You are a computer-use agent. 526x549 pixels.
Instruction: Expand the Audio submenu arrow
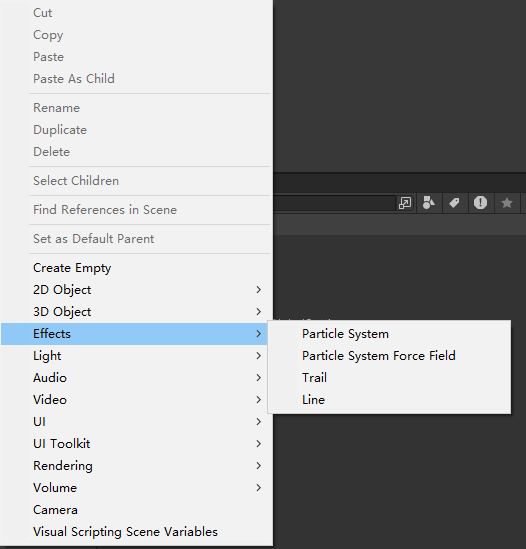(x=258, y=378)
